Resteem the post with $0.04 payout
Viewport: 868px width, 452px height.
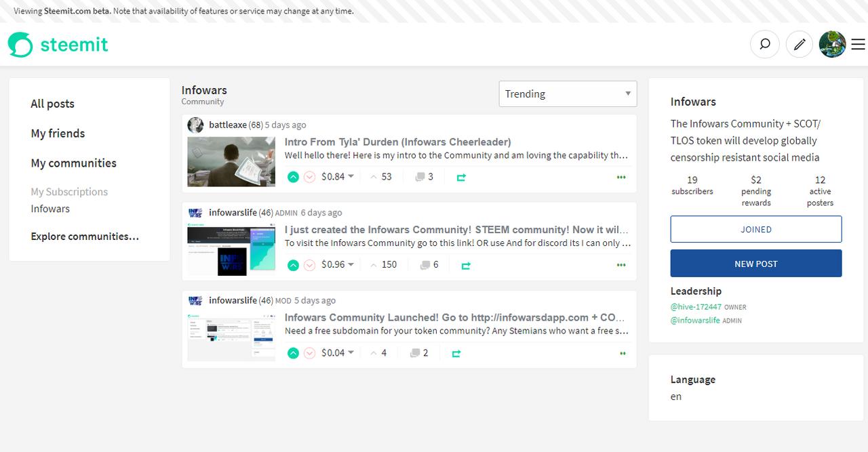tap(456, 354)
